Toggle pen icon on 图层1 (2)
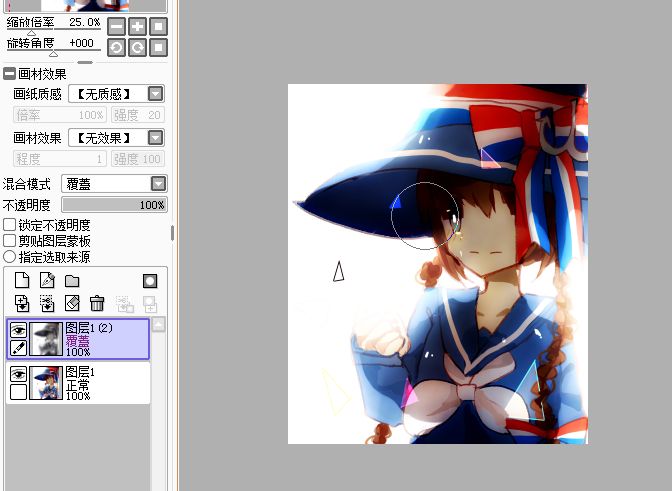The width and height of the screenshot is (672, 491). coord(18,347)
